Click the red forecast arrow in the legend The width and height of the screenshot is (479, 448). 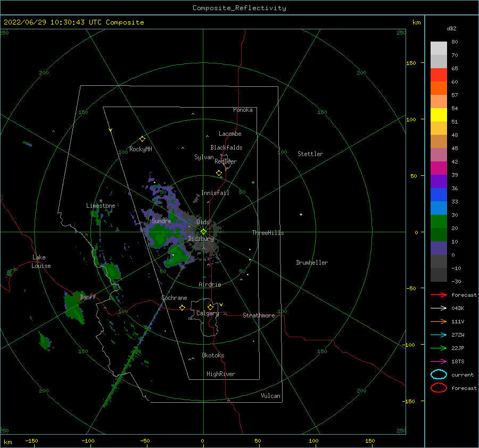[x=439, y=295]
